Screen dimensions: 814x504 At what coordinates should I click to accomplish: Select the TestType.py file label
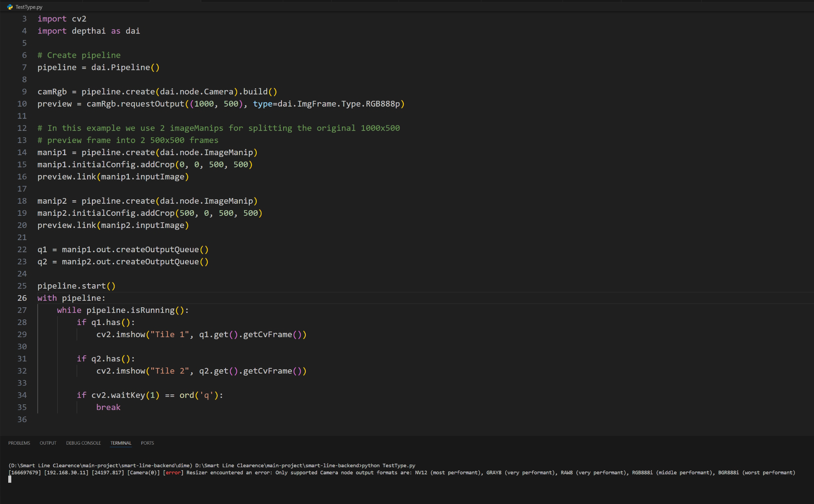pos(29,7)
